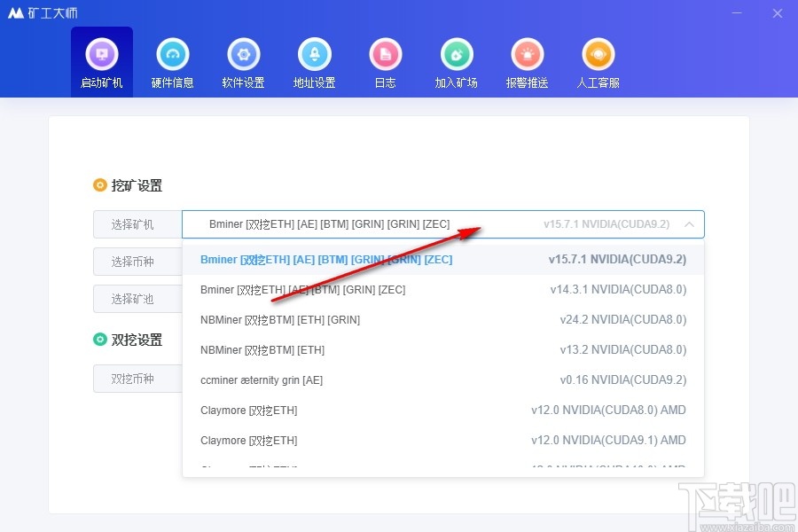Select ccminer æternity grin [AE] option
This screenshot has width=798, height=532.
442,379
